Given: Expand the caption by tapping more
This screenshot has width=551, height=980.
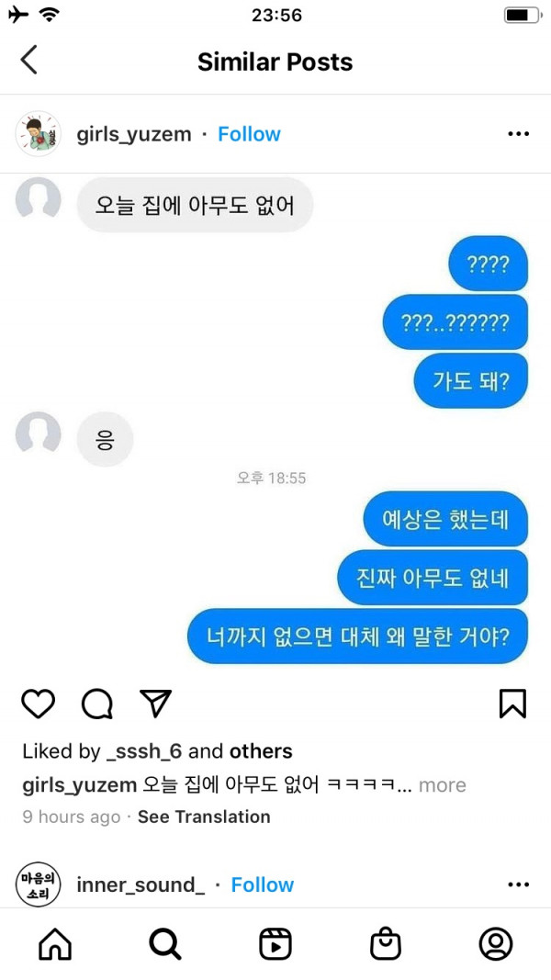Looking at the screenshot, I should [443, 785].
